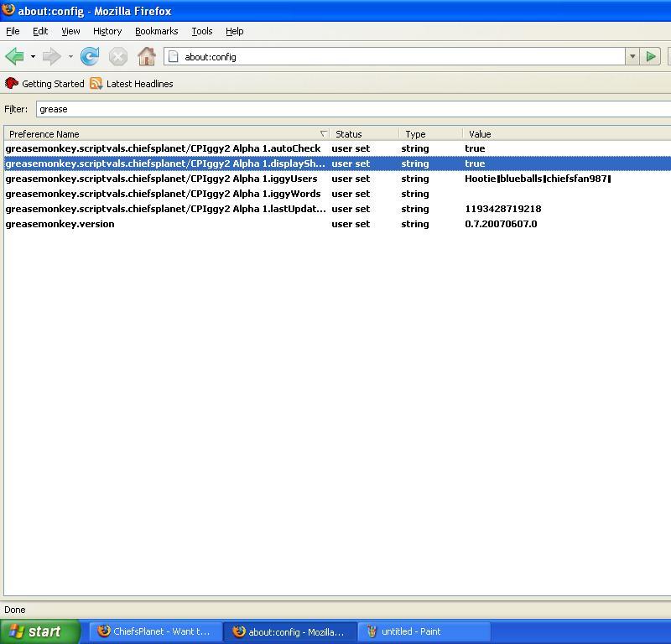
Task: Sort by Value column header
Action: click(x=567, y=134)
